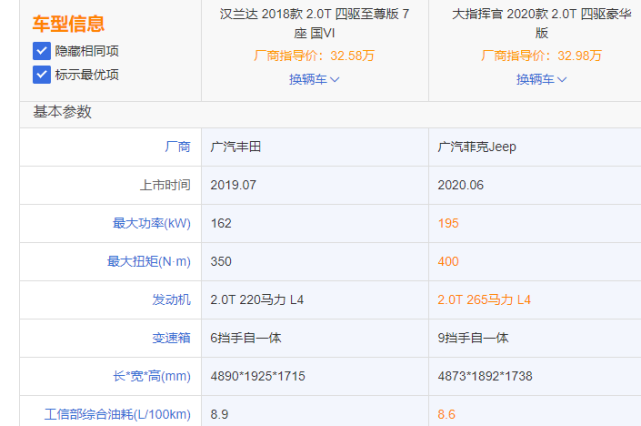Viewport: 641px width, 426px height.
Task: Select the 基本参数 section header
Action: click(x=62, y=112)
